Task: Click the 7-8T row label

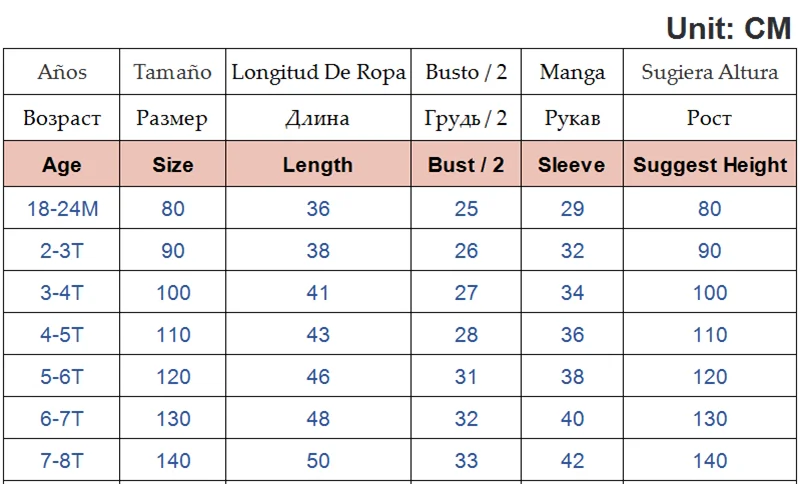Action: coord(62,461)
